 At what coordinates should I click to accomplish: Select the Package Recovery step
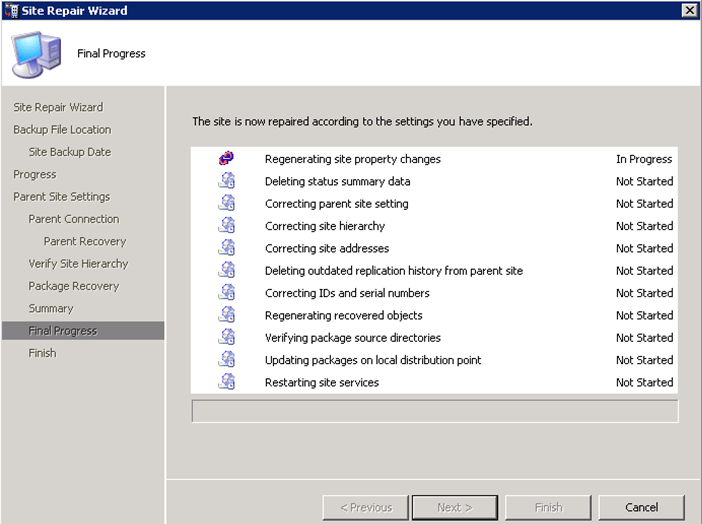[74, 286]
